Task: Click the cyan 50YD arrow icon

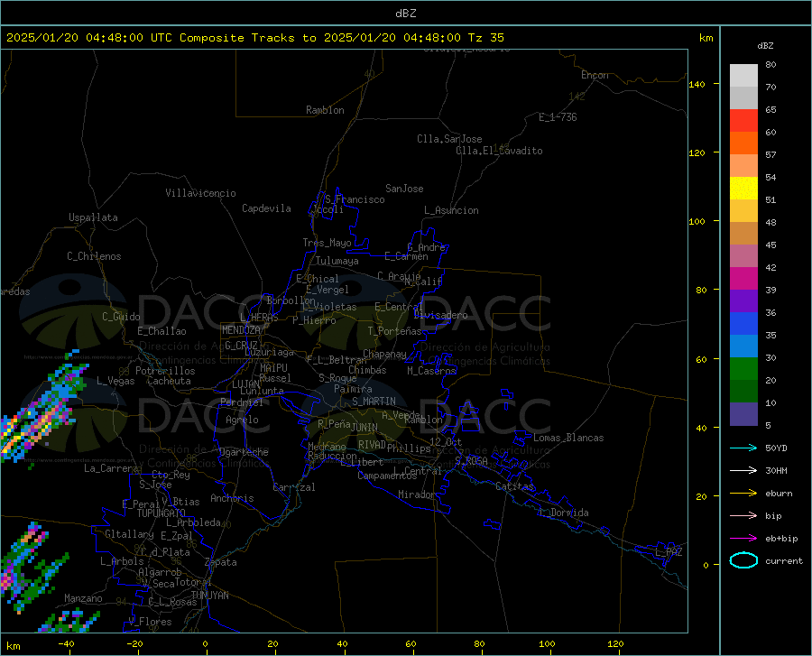Action: point(743,448)
